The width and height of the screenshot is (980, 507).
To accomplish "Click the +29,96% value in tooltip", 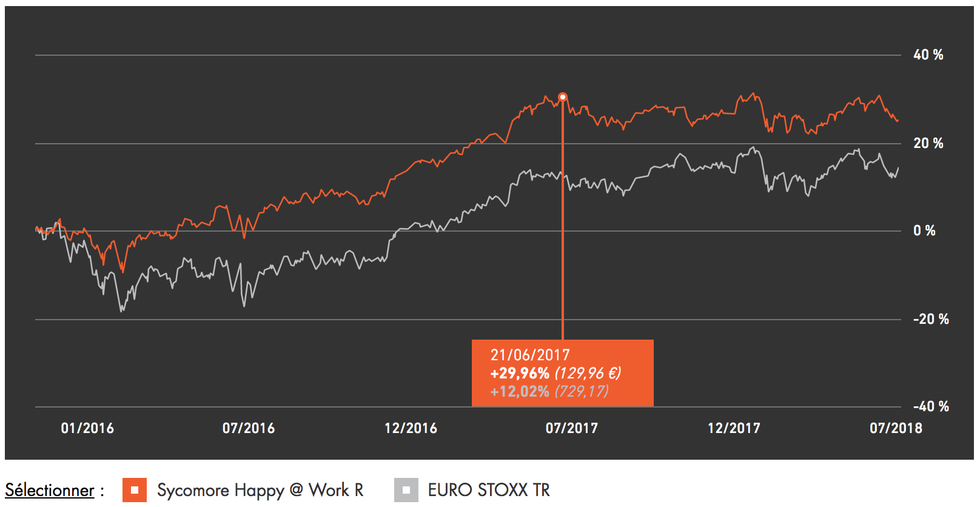I will pyautogui.click(x=520, y=373).
